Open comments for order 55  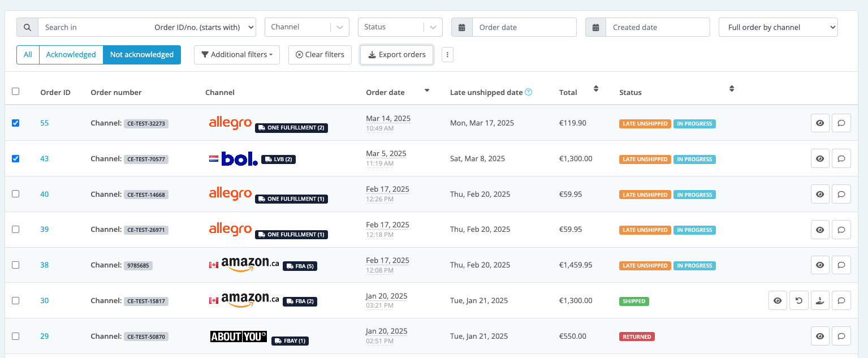pyautogui.click(x=841, y=123)
